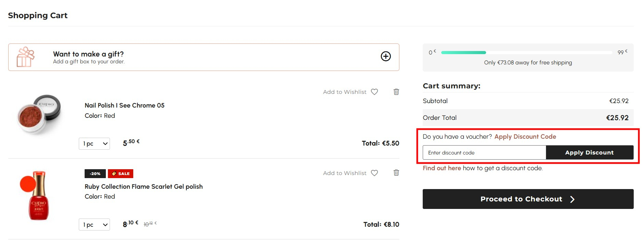Click Cart summary heading
This screenshot has width=644, height=249.
click(x=451, y=86)
